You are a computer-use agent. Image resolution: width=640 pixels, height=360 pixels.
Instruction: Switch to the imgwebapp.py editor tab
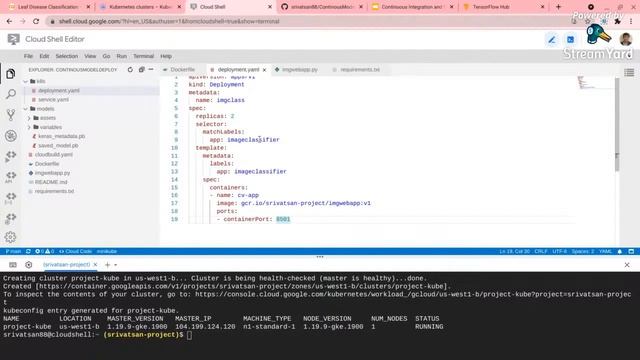(299, 70)
